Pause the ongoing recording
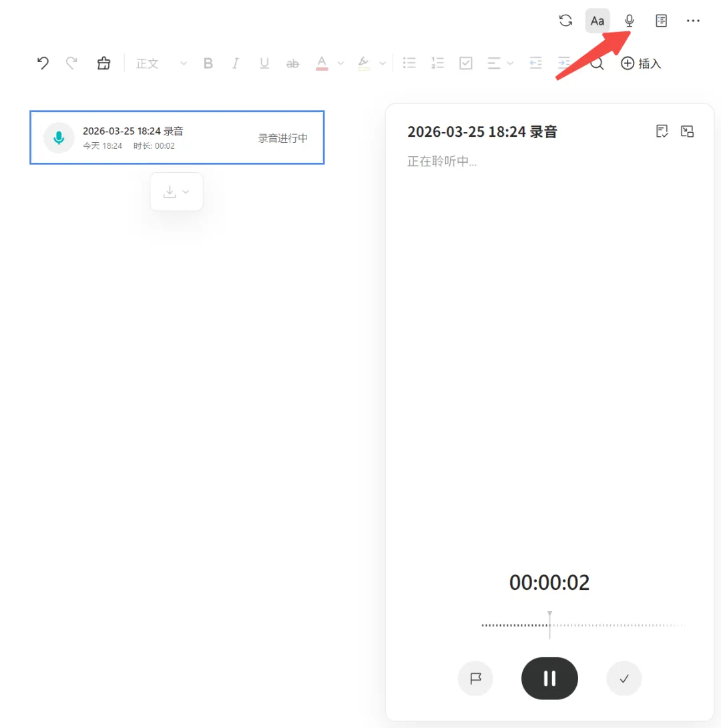This screenshot has height=728, width=721. point(549,679)
